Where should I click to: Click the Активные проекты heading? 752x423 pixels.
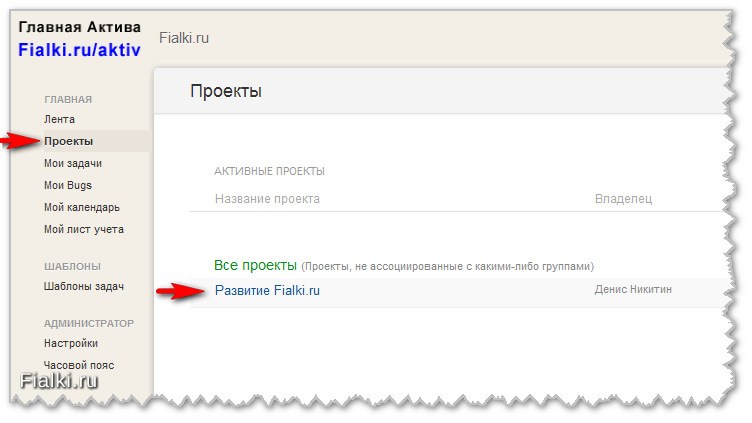270,171
